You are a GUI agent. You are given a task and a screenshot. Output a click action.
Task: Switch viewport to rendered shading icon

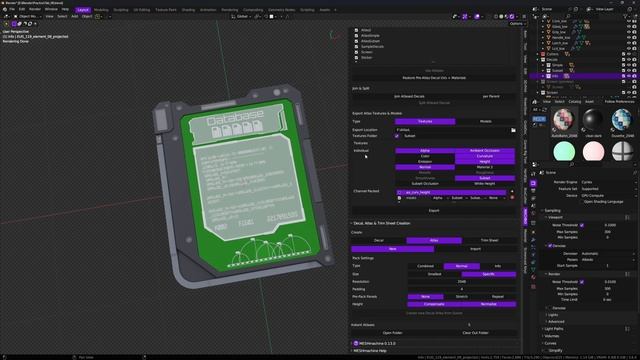tap(512, 16)
